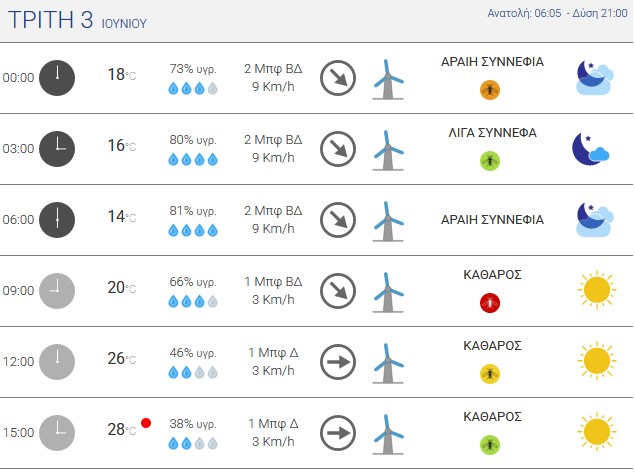Click the green mosquito icon at 03:00

(x=490, y=161)
